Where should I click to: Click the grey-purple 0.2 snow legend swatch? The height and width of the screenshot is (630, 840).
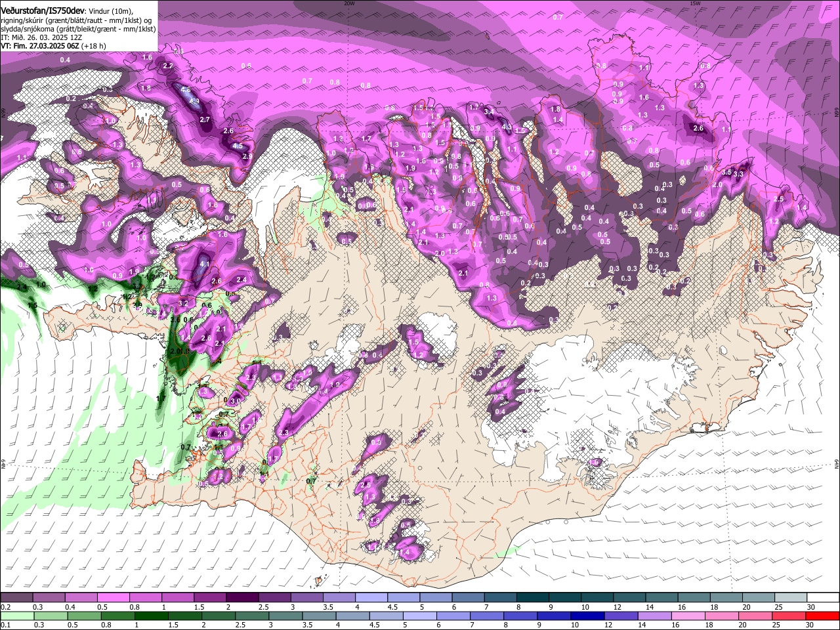pyautogui.click(x=16, y=598)
